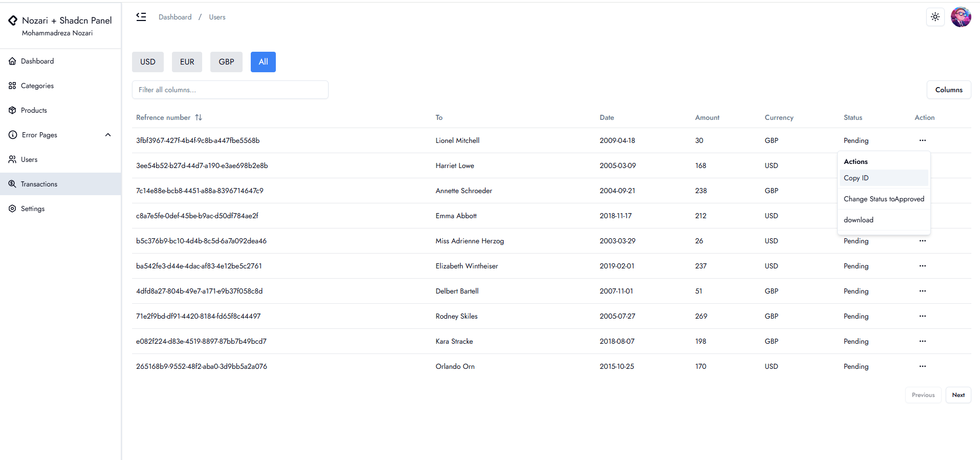980x460 pixels.
Task: Click the Previous page button
Action: (923, 395)
